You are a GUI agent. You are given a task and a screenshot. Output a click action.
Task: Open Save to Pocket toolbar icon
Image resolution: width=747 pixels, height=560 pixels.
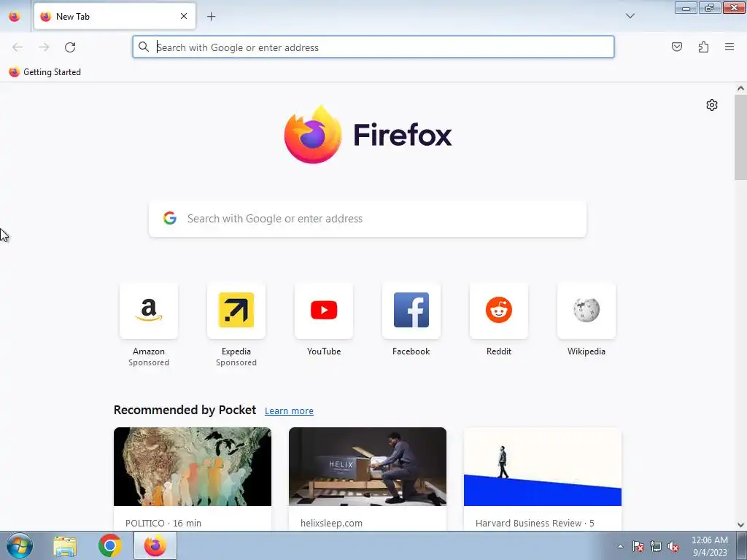tap(676, 47)
